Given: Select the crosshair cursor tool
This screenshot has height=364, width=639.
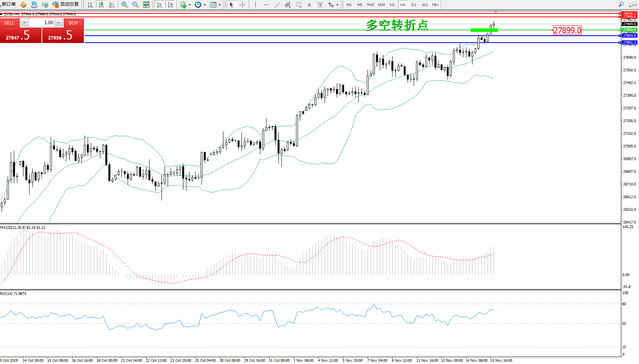Looking at the screenshot, I should coord(243,5).
